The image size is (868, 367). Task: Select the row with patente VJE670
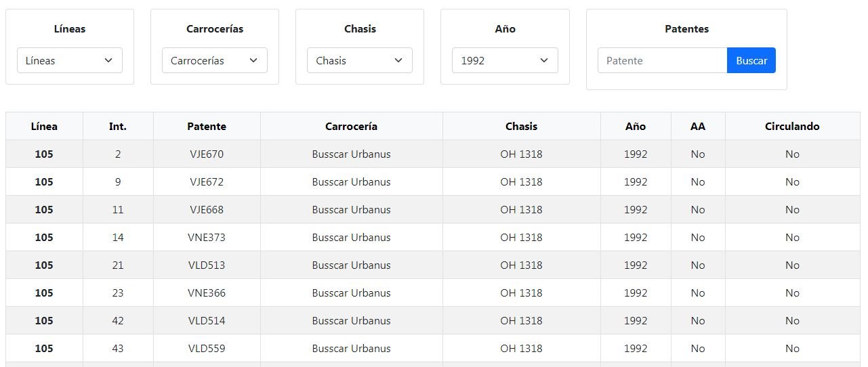point(433,154)
